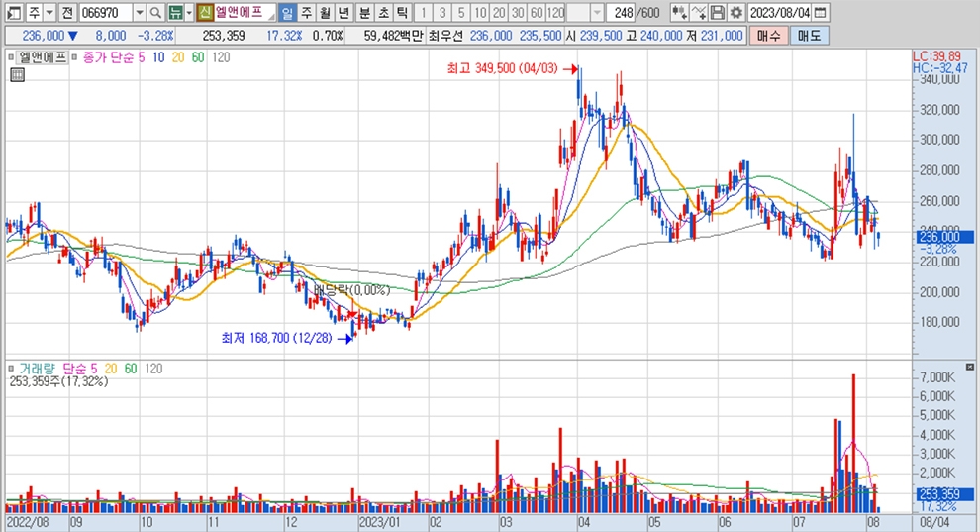The width and height of the screenshot is (980, 532).
Task: Switch to 주 weekly chart period
Action: [306, 13]
